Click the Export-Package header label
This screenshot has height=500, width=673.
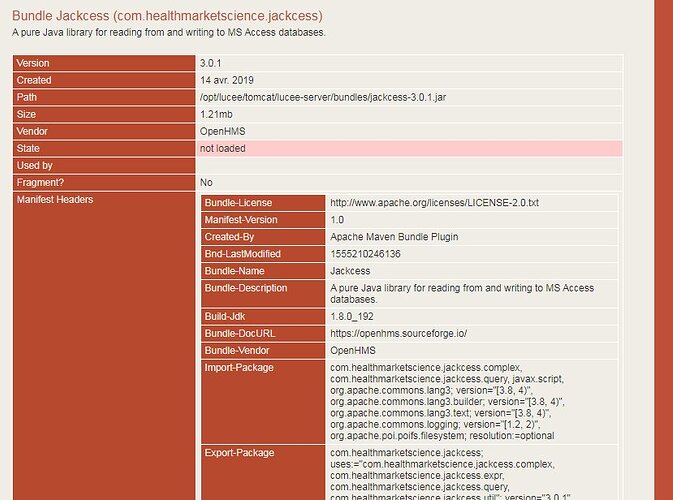pos(239,453)
